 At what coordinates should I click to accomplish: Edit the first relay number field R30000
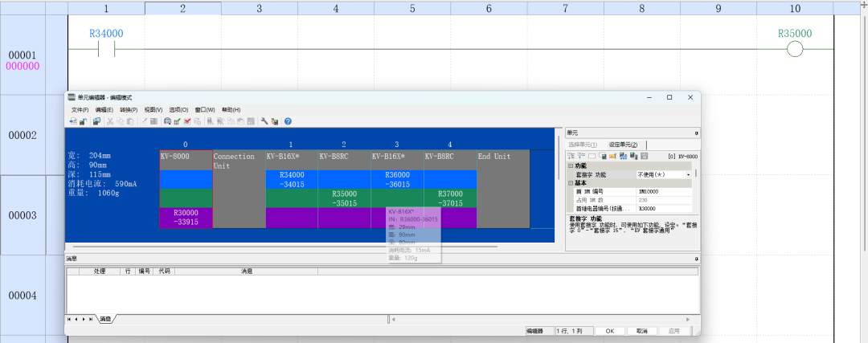coord(665,209)
